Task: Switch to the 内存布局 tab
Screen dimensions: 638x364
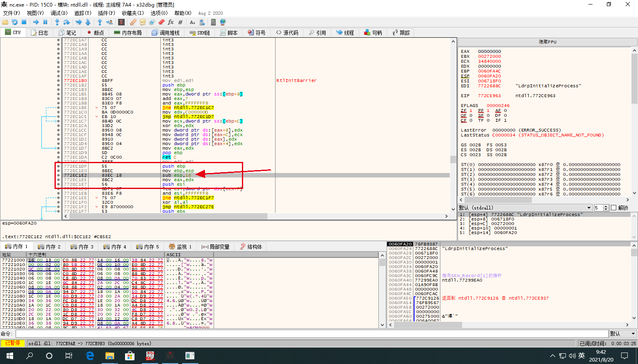Action: (128, 32)
